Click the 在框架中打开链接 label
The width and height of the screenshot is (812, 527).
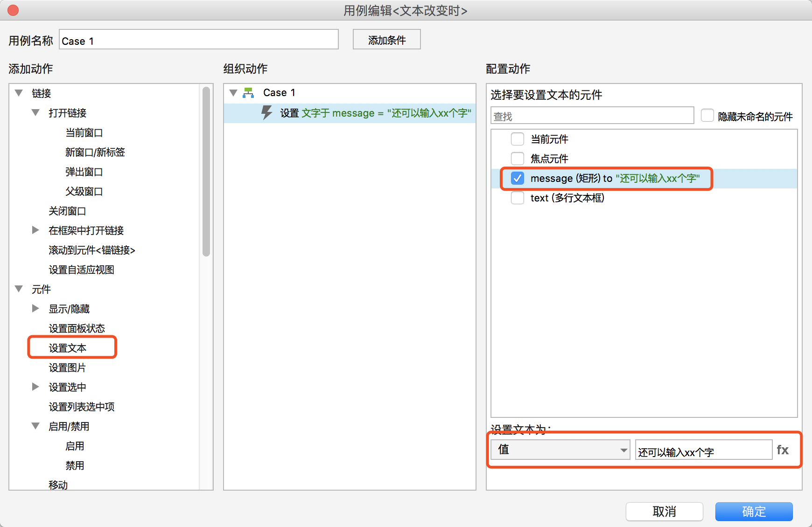pyautogui.click(x=86, y=231)
